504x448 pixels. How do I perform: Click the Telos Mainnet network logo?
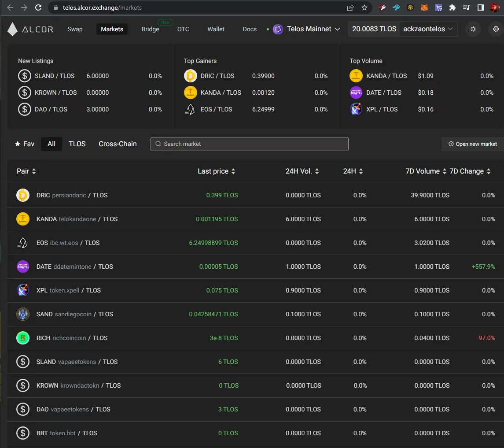[278, 29]
